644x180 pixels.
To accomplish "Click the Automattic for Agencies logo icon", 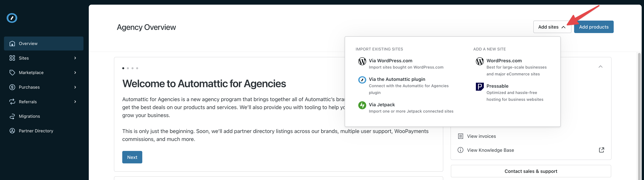I will click(12, 18).
